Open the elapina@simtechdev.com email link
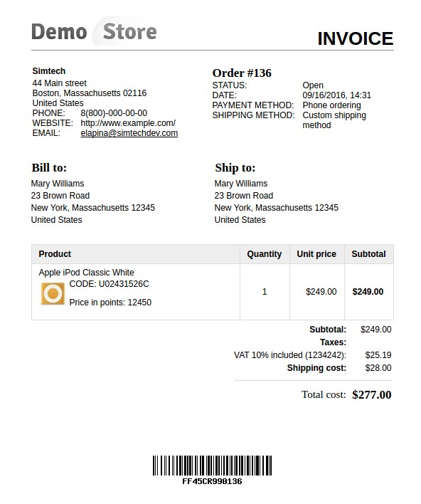 pyautogui.click(x=129, y=133)
